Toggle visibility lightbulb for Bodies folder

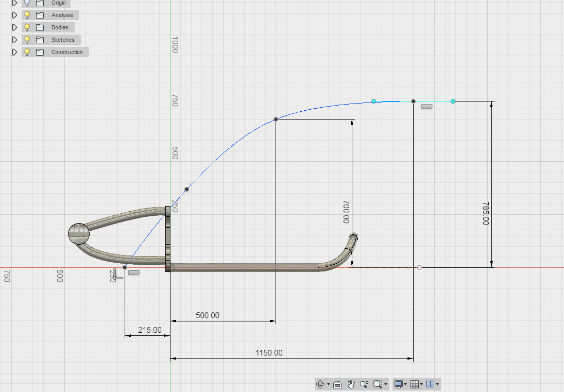click(27, 27)
